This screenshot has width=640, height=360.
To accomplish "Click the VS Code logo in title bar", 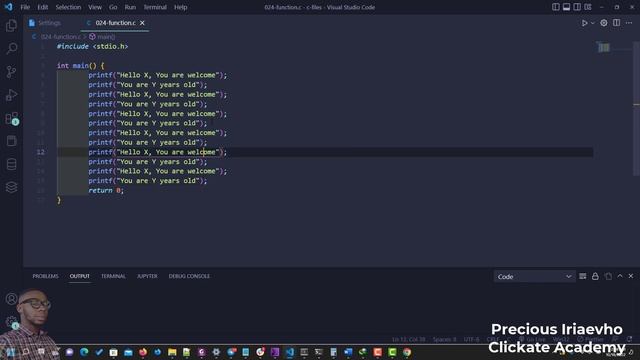I will (8, 7).
